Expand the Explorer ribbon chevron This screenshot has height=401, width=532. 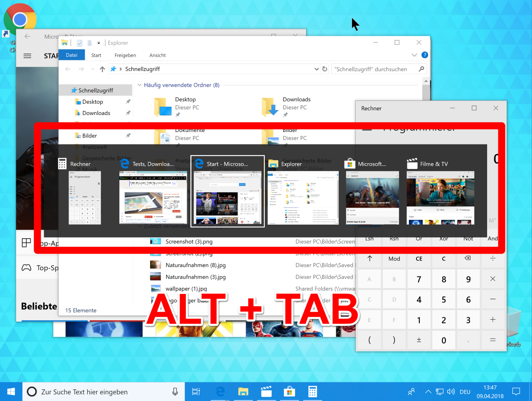coord(414,55)
